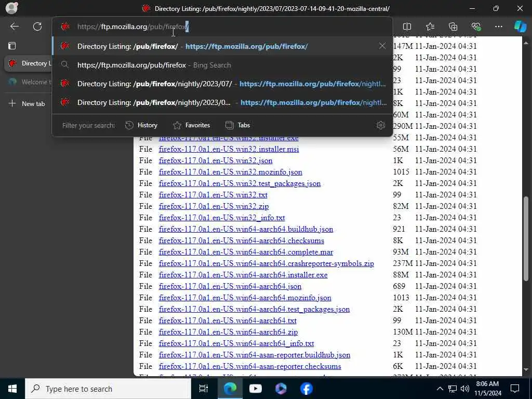Click the 130M size of win64-aarch64.zip
Viewport: 532px width, 399px height.
(403, 332)
